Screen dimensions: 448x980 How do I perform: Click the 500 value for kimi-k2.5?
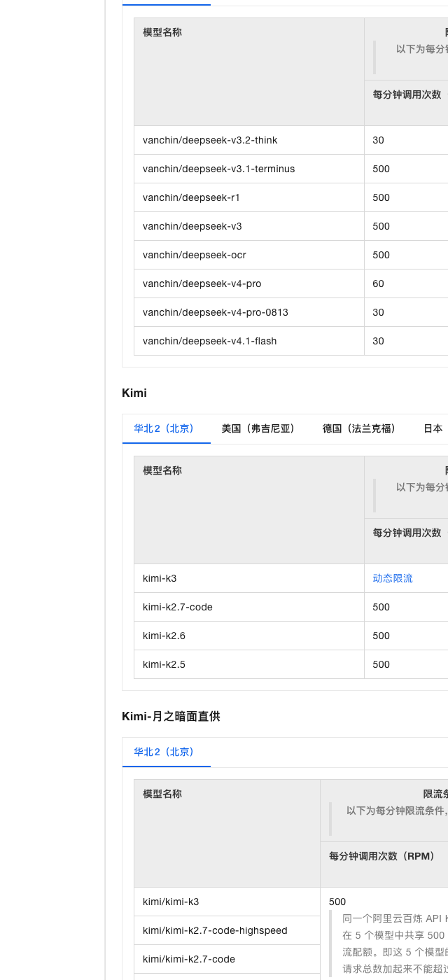(x=381, y=664)
